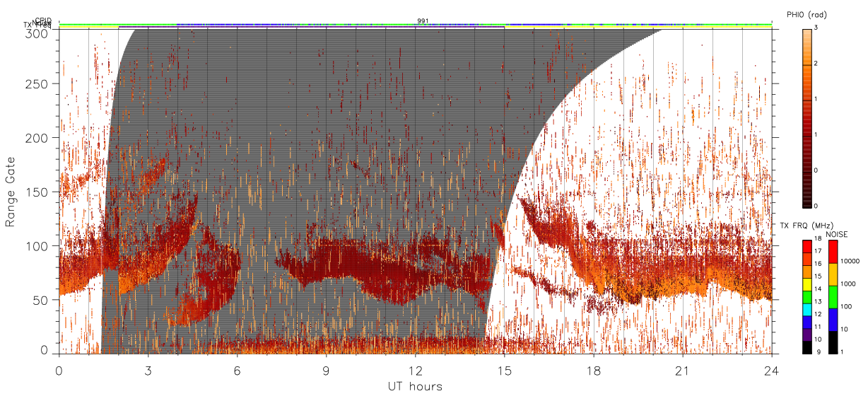
Task: Click the 11 value in TX FRQ legend
Action: point(819,327)
